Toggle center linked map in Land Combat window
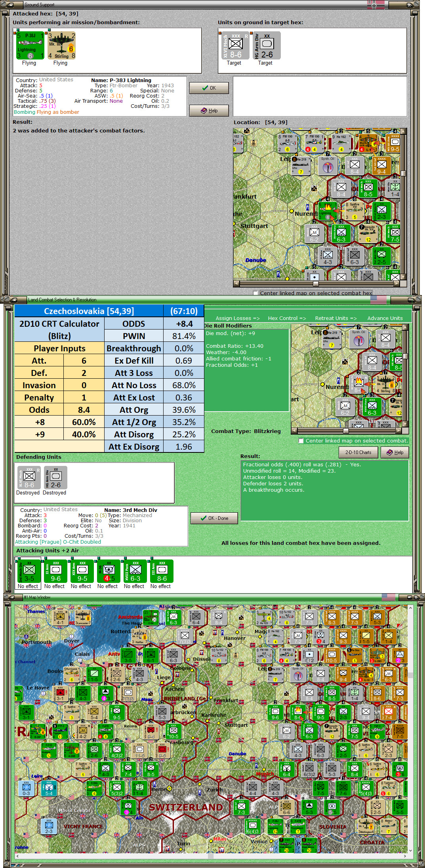The height and width of the screenshot is (868, 425). [301, 441]
